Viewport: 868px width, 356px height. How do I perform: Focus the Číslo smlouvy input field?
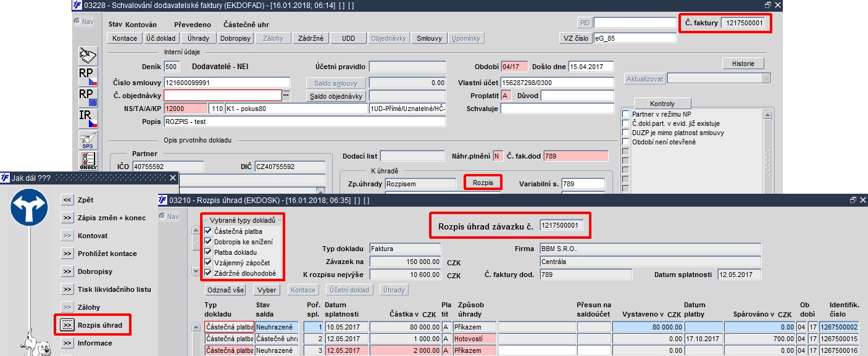(227, 83)
